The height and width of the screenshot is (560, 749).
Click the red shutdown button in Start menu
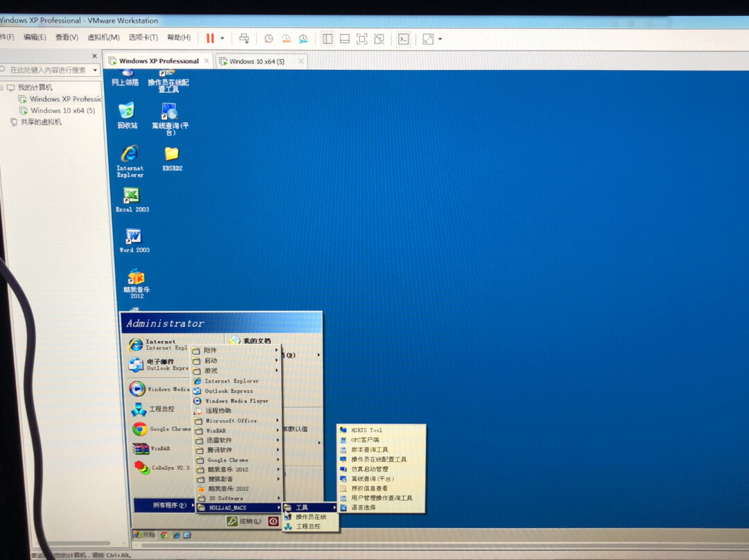coord(273,521)
